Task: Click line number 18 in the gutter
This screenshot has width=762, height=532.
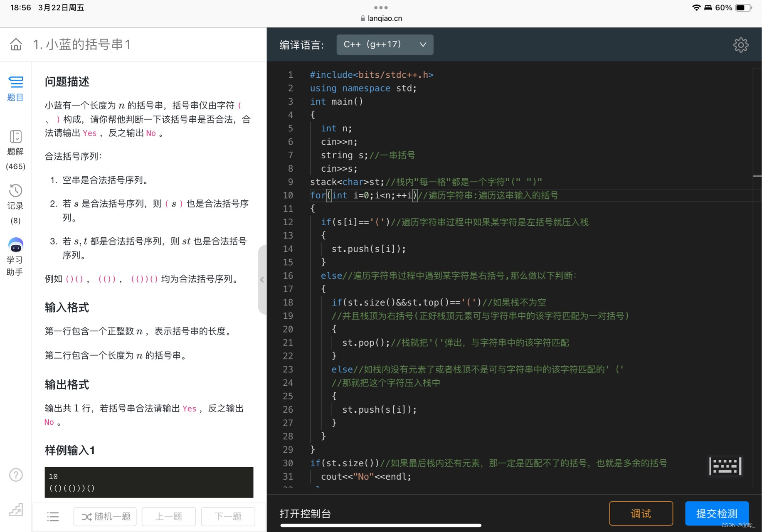Action: 288,303
